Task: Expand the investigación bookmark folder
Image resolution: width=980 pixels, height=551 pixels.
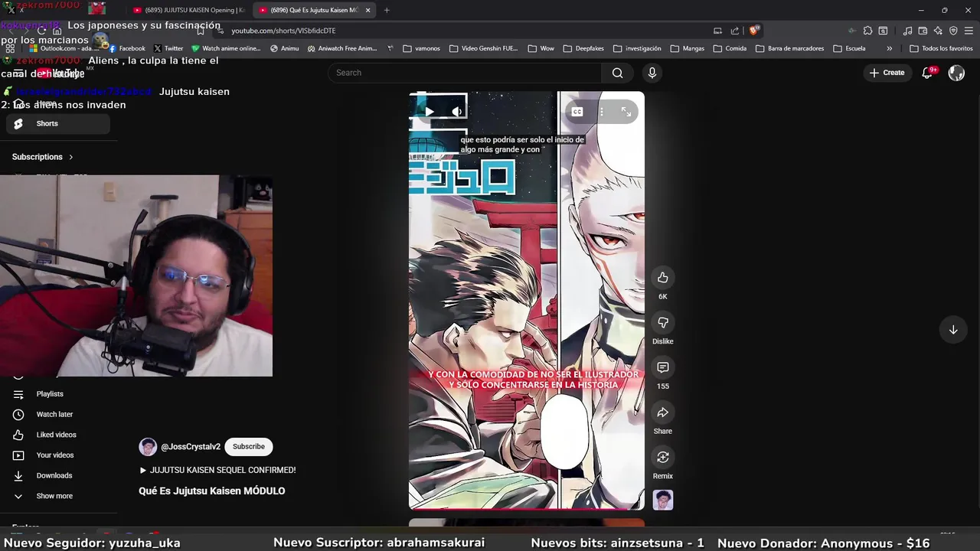Action: pyautogui.click(x=637, y=48)
